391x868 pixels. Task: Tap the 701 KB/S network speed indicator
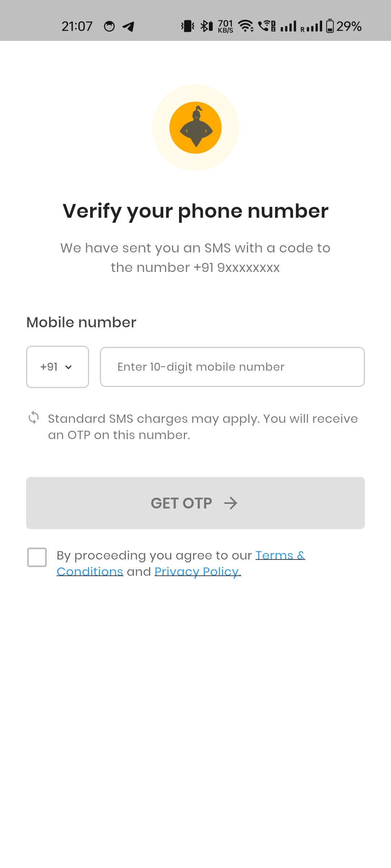pyautogui.click(x=225, y=26)
